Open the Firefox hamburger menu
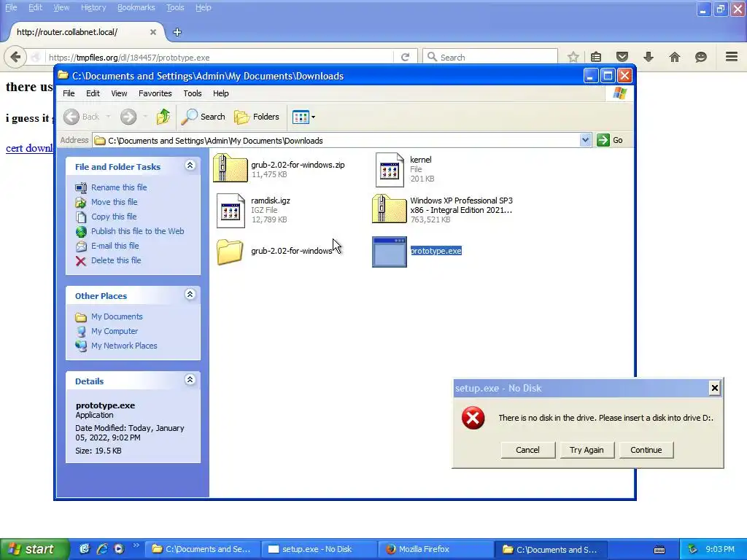The image size is (747, 560). coord(732,57)
